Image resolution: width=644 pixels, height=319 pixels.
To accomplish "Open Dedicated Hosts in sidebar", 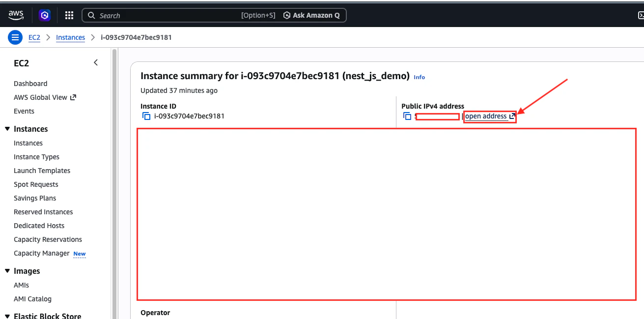I will [x=39, y=226].
